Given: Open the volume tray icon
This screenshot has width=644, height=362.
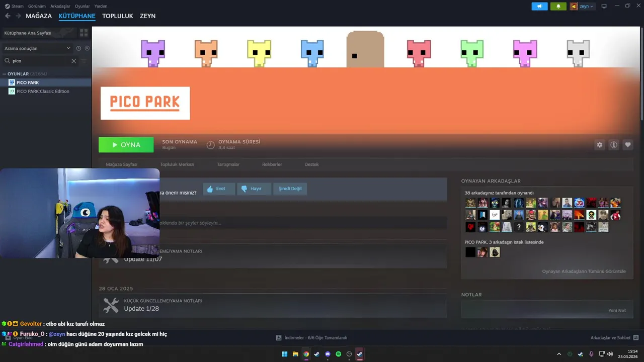Looking at the screenshot, I should point(610,354).
